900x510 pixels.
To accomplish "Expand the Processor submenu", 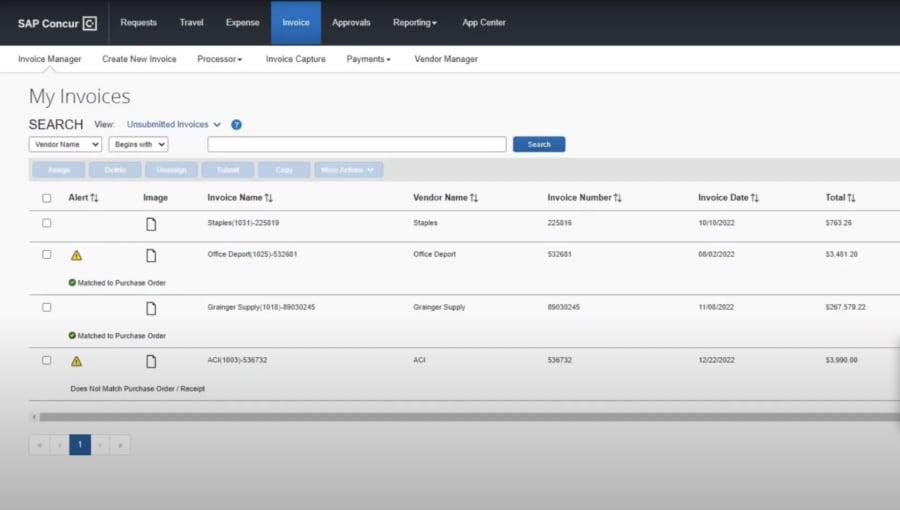I will pos(219,59).
